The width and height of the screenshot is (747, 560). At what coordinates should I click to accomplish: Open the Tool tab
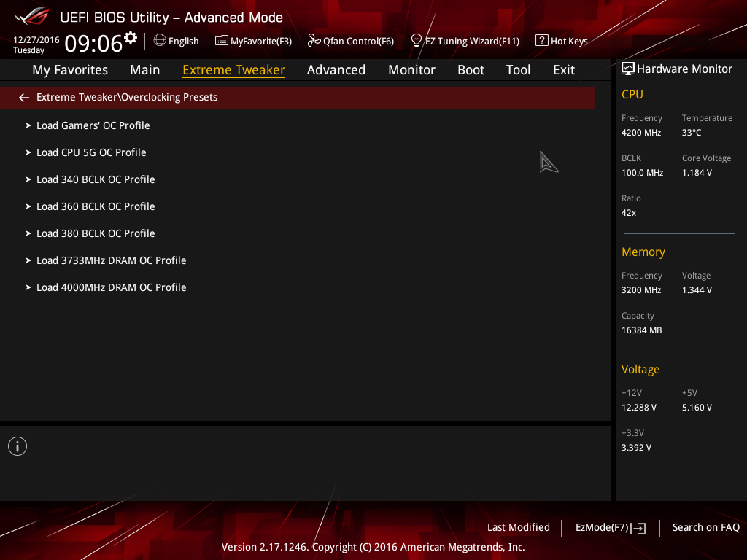[x=519, y=70]
